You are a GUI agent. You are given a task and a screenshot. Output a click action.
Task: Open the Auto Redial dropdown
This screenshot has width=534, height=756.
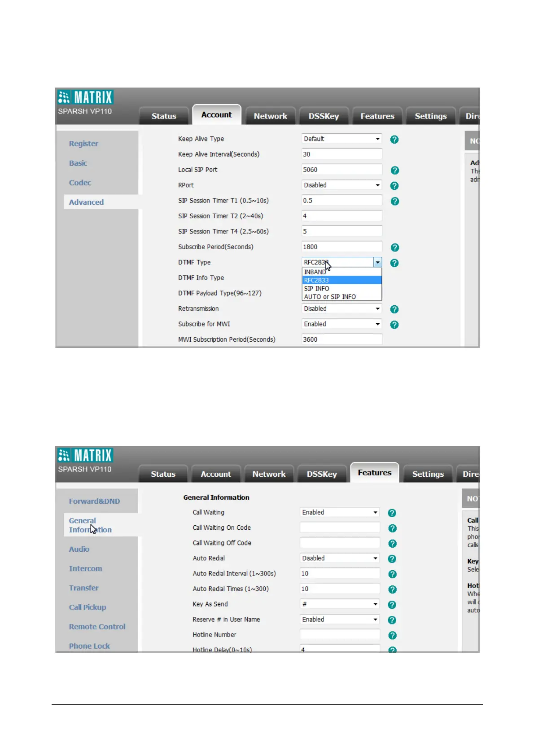(340, 558)
